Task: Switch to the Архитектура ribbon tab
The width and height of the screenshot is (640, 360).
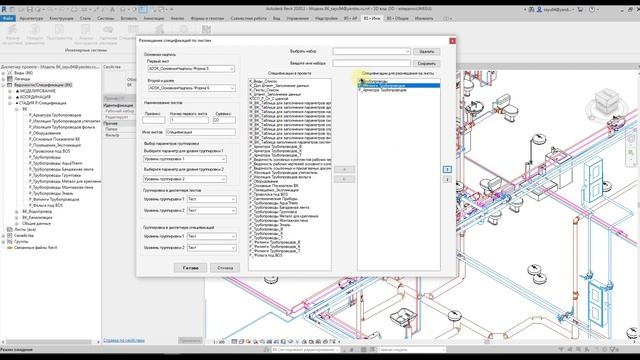Action: [x=31, y=18]
